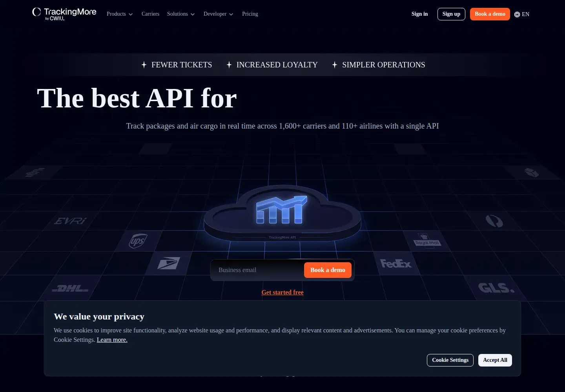Click the Sign in link
Viewport: 565px width, 392px height.
[419, 14]
